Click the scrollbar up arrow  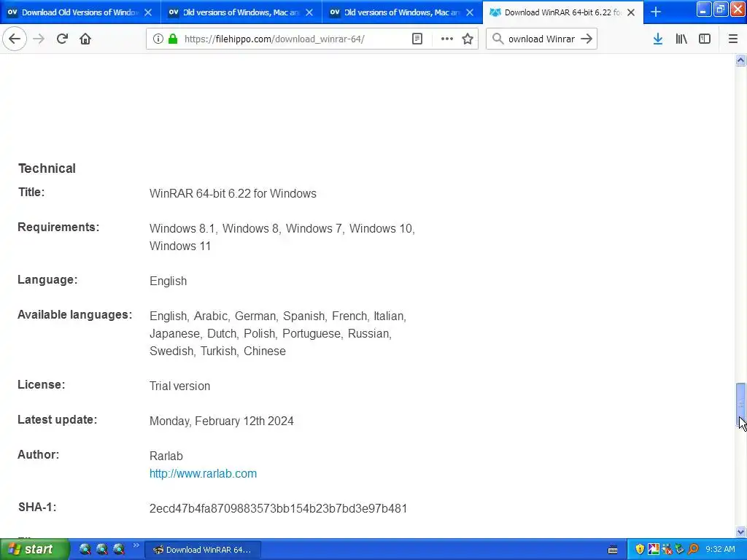pos(740,60)
